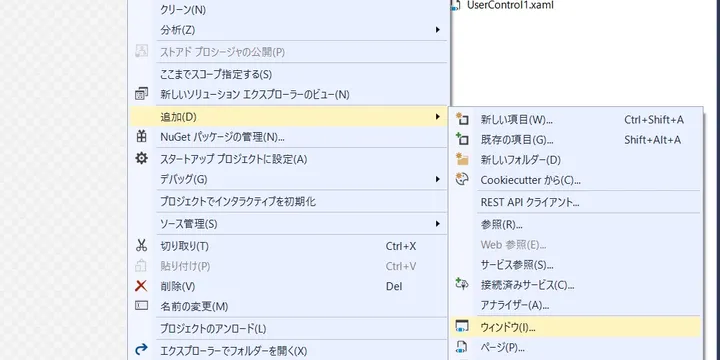Select Cookiecutter から(C)...
Screen dimensions: 720x360
[575, 180]
